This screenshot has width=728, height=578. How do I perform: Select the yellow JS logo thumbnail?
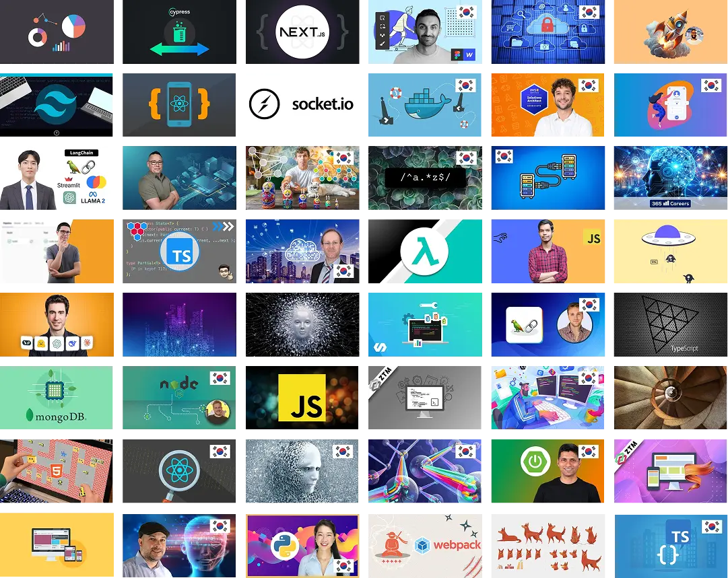coord(302,398)
